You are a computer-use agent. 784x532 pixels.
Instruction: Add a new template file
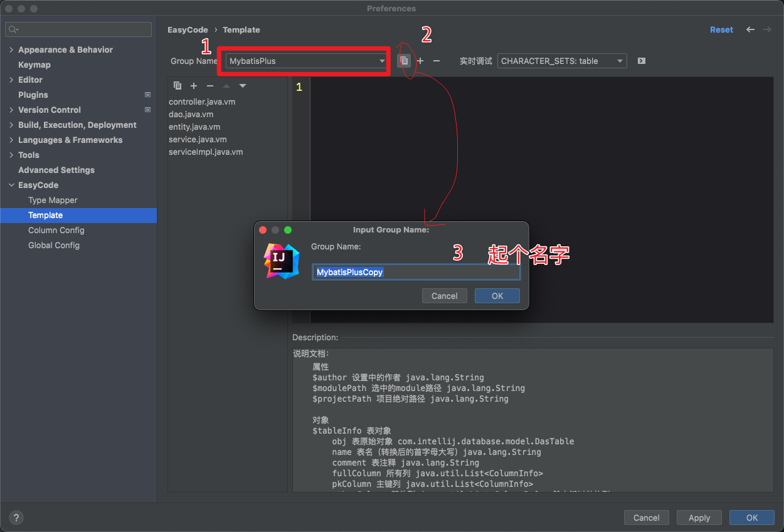[194, 86]
